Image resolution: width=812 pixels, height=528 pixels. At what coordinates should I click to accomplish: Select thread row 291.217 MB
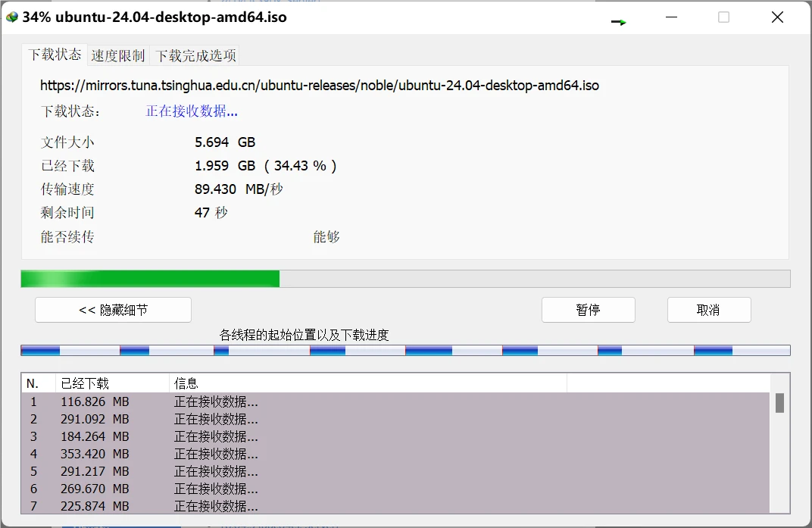[395, 471]
